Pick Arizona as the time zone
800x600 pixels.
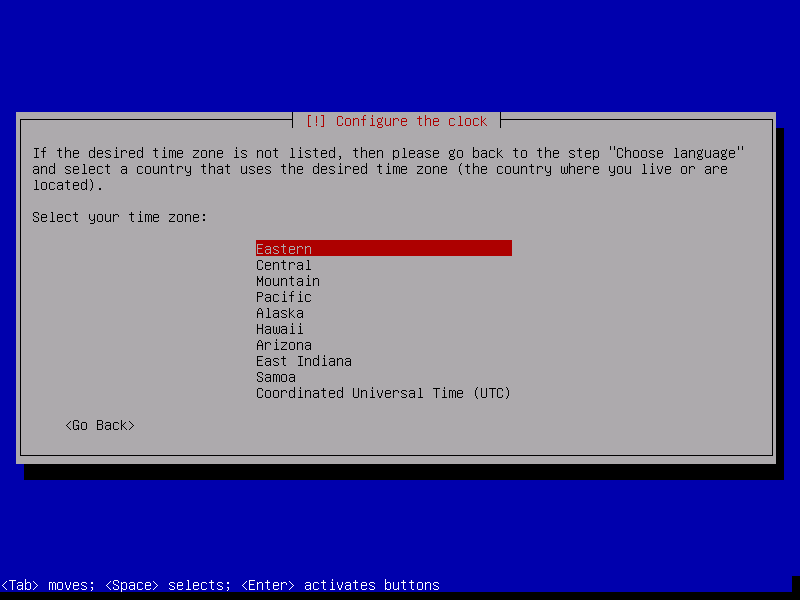pyautogui.click(x=284, y=345)
